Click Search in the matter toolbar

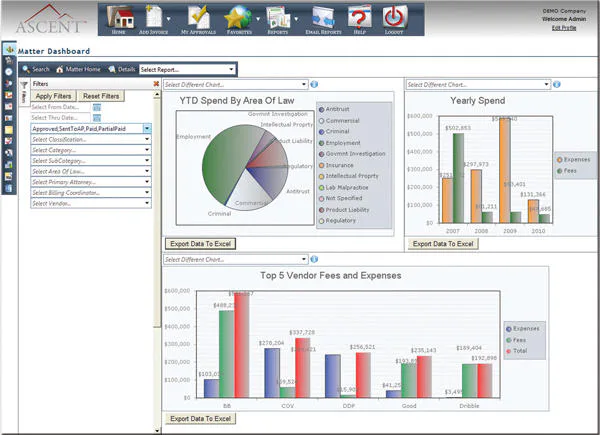click(36, 69)
